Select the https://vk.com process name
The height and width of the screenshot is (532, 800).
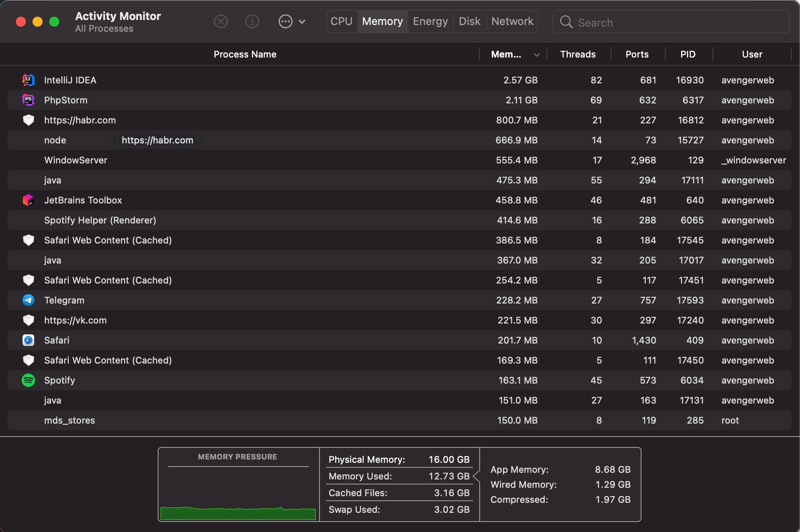tap(75, 320)
